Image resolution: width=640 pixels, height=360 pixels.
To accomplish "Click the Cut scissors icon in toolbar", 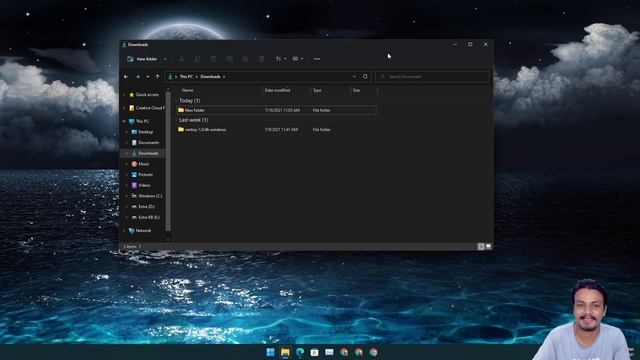I will pos(181,59).
